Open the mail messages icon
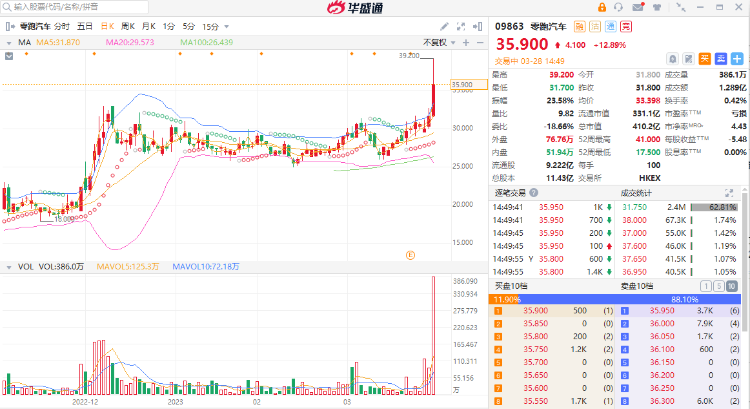The image size is (750, 409). coord(638,7)
